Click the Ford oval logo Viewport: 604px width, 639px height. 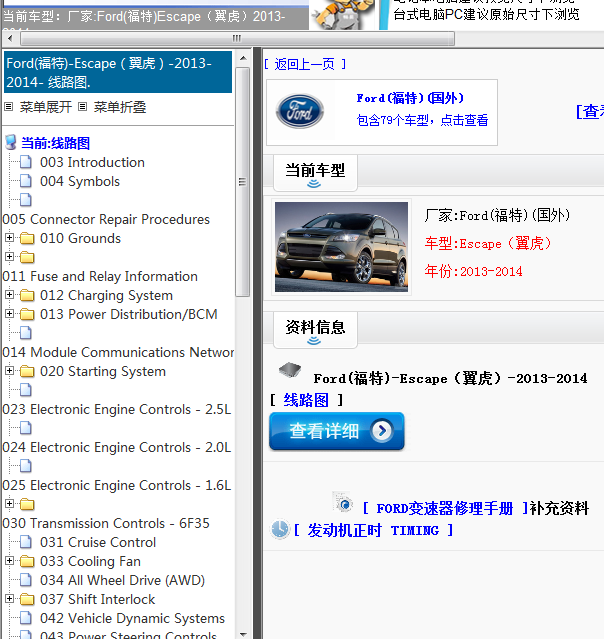(300, 111)
